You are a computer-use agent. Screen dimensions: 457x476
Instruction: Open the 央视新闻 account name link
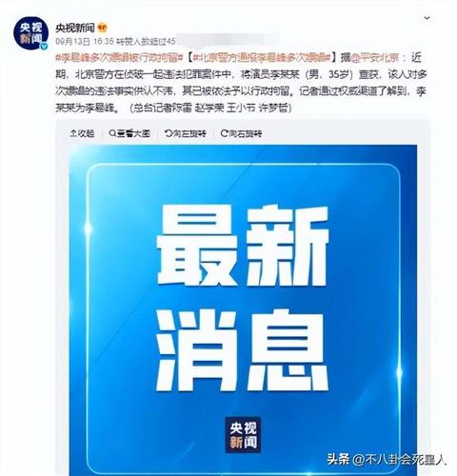[75, 28]
